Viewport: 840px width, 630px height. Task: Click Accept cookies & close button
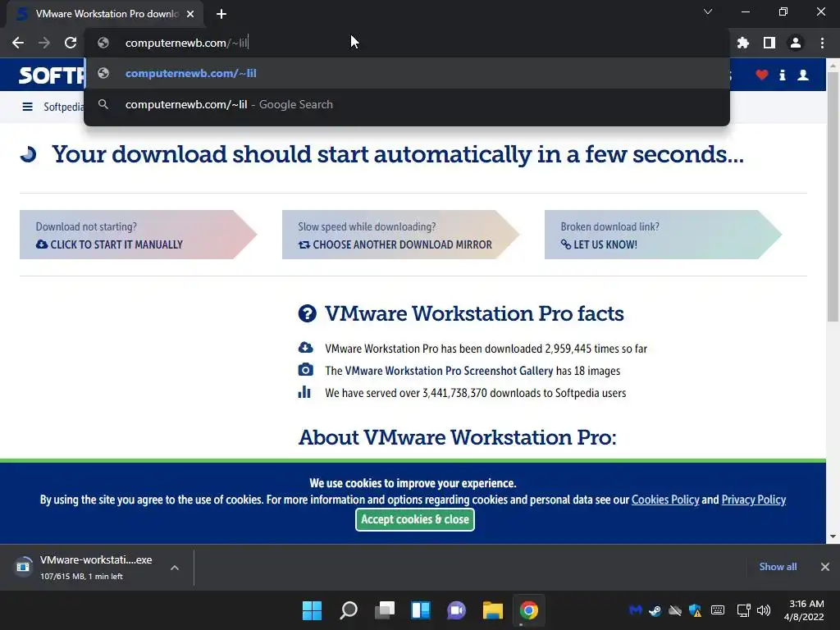pos(414,519)
